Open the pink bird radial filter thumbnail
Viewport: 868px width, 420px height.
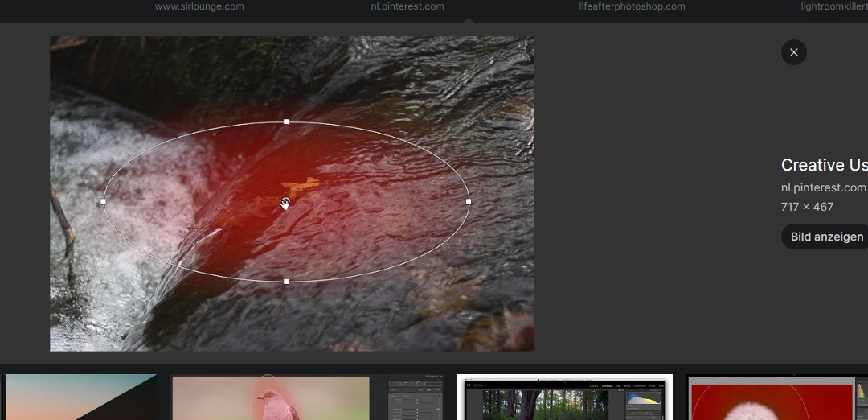coord(307,397)
